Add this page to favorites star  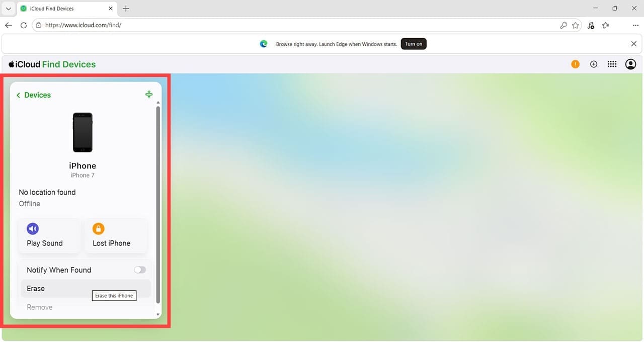[576, 25]
